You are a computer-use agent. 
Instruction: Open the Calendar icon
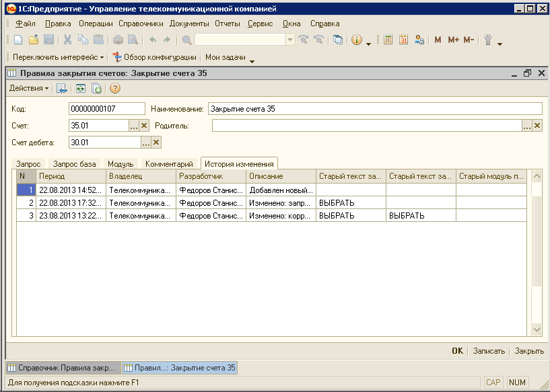click(x=403, y=40)
